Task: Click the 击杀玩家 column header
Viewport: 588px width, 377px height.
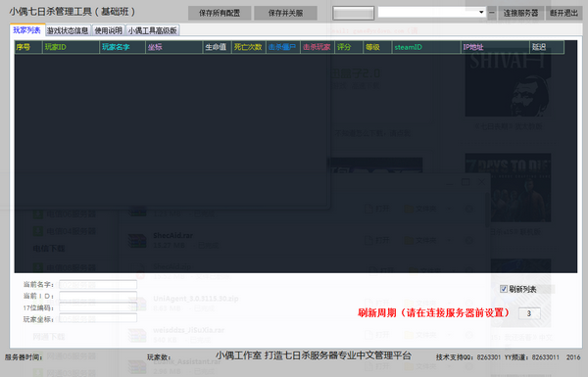Action: coord(318,47)
